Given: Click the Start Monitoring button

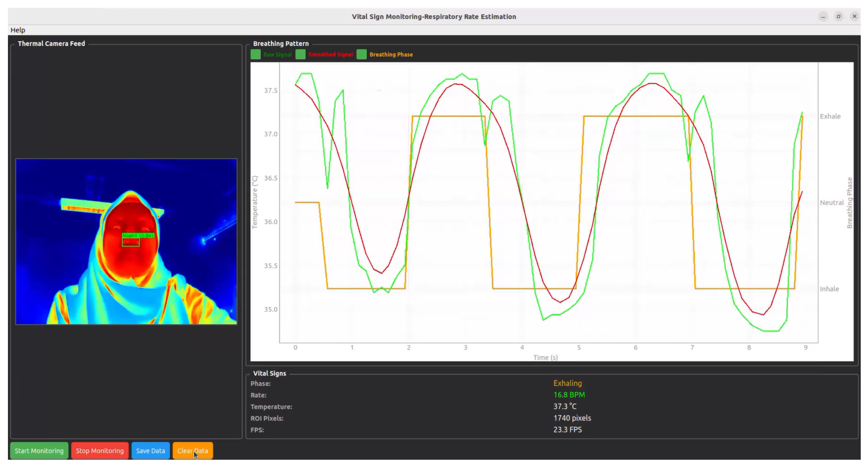Looking at the screenshot, I should click(x=39, y=450).
